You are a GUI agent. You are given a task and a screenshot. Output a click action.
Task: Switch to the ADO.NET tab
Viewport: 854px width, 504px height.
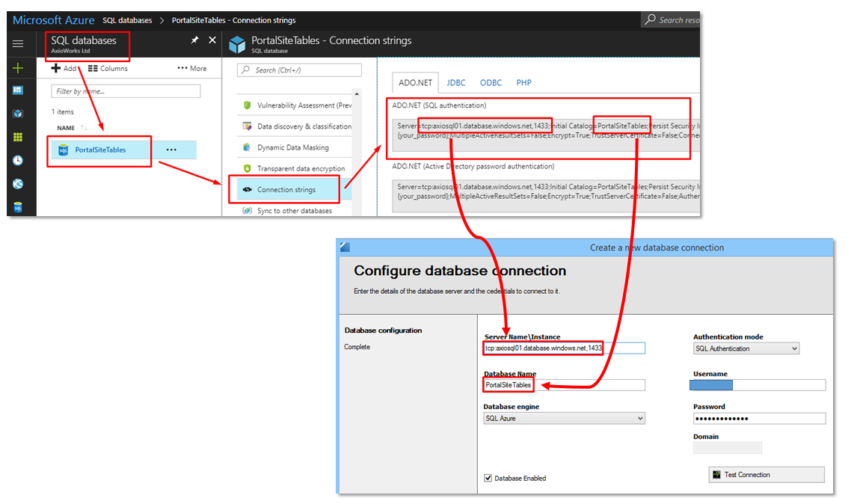(x=415, y=83)
